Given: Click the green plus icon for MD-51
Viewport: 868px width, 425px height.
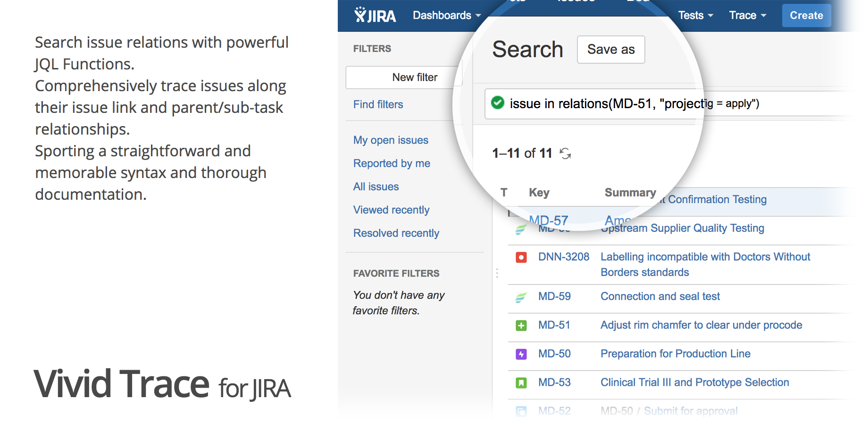Looking at the screenshot, I should 521,326.
